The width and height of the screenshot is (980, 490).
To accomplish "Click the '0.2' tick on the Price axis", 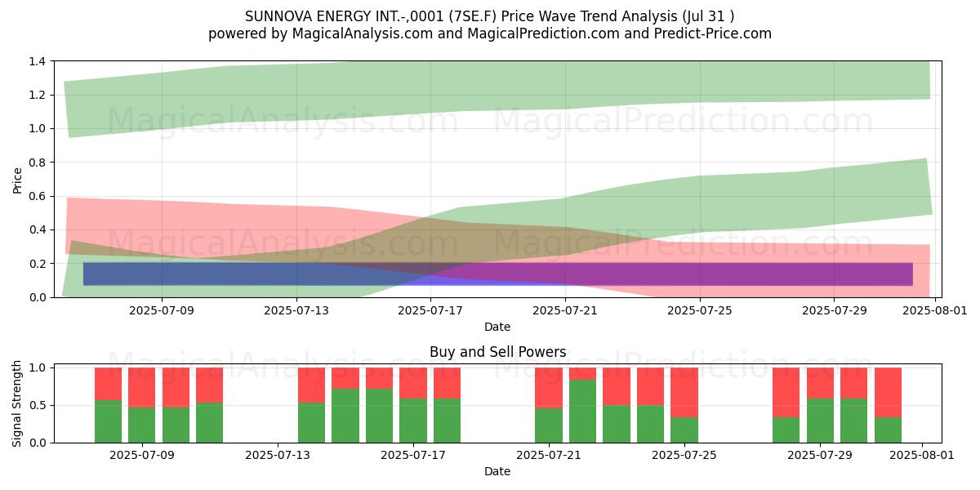I will coord(39,264).
